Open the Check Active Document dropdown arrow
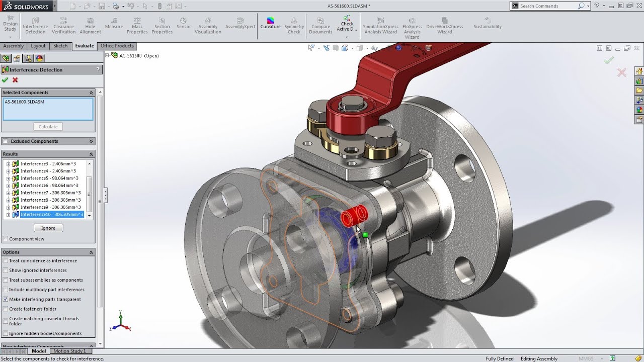 click(347, 36)
